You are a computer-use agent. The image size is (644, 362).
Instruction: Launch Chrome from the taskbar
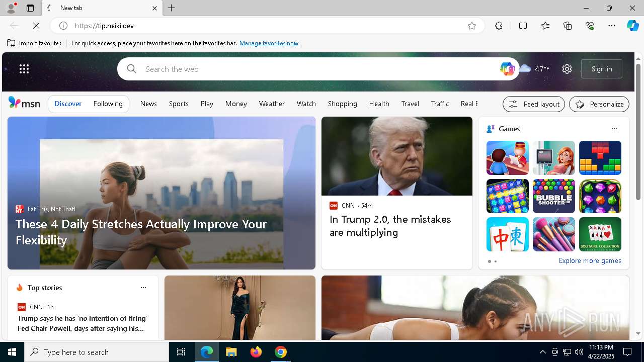[281, 352]
